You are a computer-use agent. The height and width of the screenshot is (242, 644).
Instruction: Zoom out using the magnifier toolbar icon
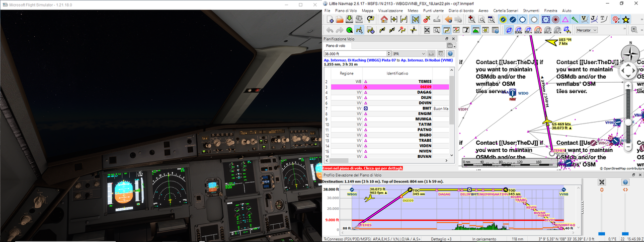point(482,19)
